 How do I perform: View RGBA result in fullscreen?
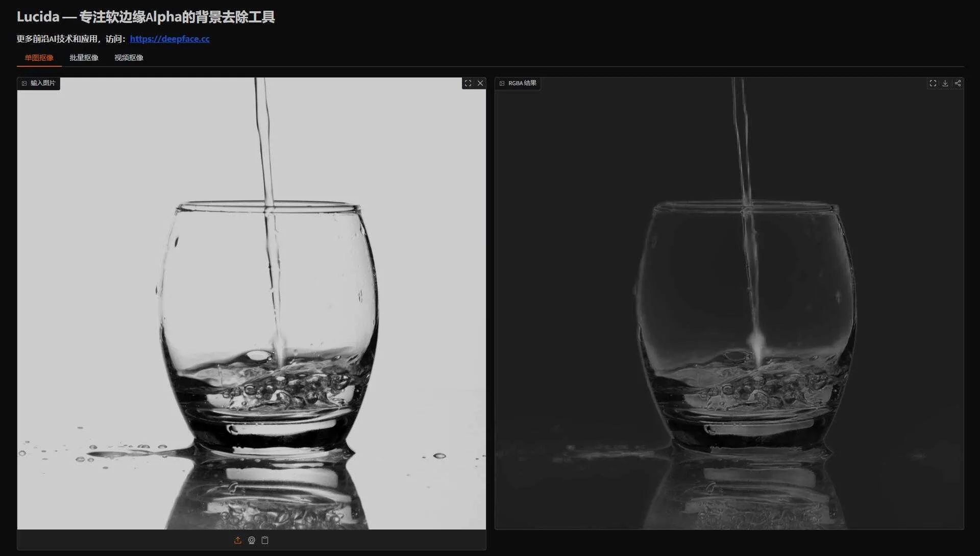point(933,83)
